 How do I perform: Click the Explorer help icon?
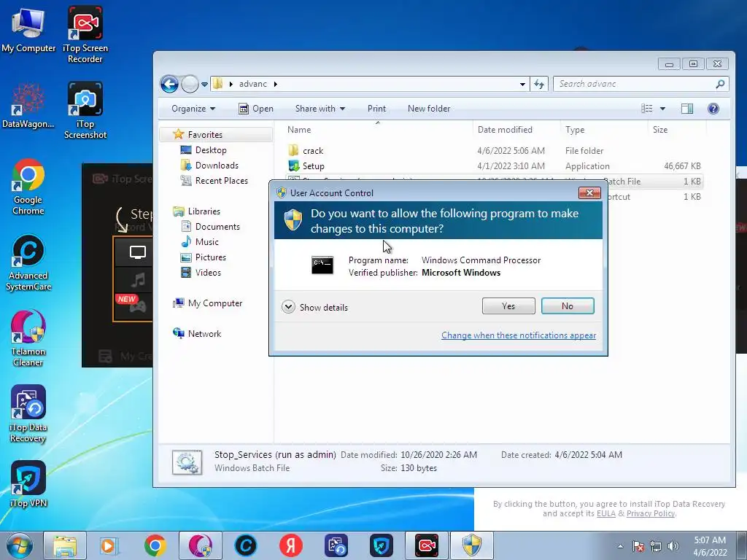pos(713,109)
